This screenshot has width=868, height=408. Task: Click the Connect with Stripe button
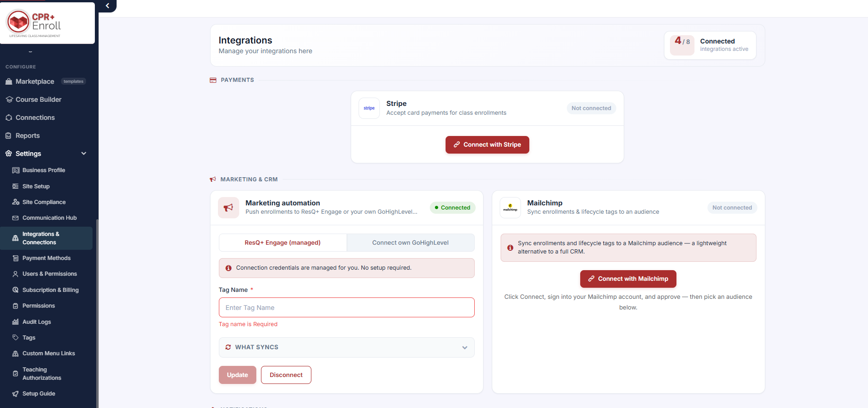(x=487, y=145)
